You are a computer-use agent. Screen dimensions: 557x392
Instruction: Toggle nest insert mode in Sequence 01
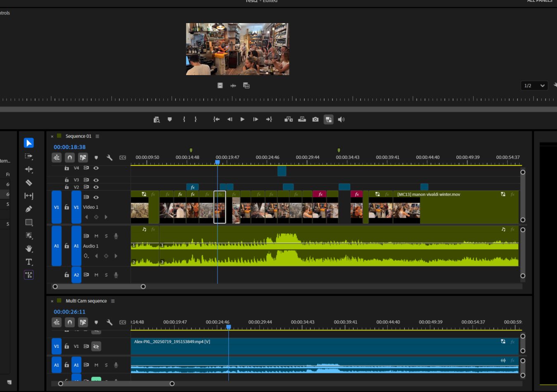coord(57,158)
